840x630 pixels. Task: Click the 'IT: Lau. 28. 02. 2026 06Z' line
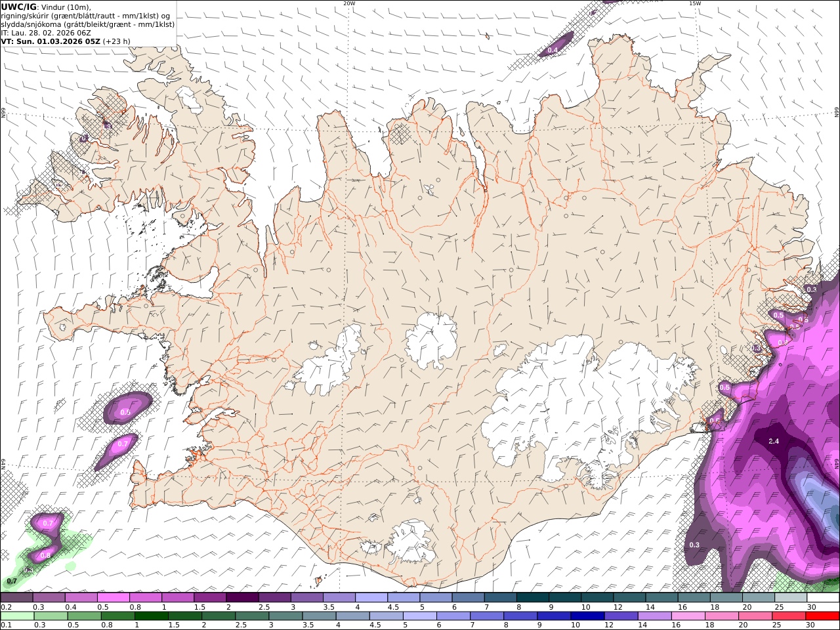pyautogui.click(x=46, y=33)
